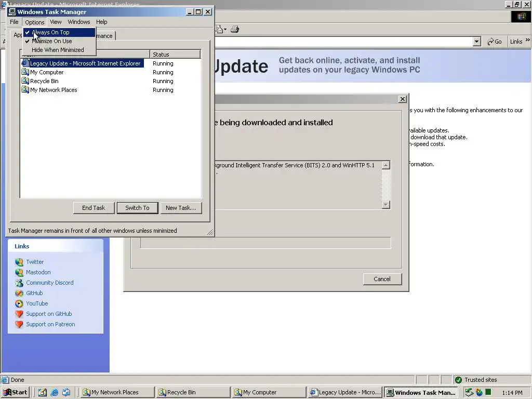The height and width of the screenshot is (399, 532).
Task: Toggle the Hide When Minimized option
Action: coord(59,50)
